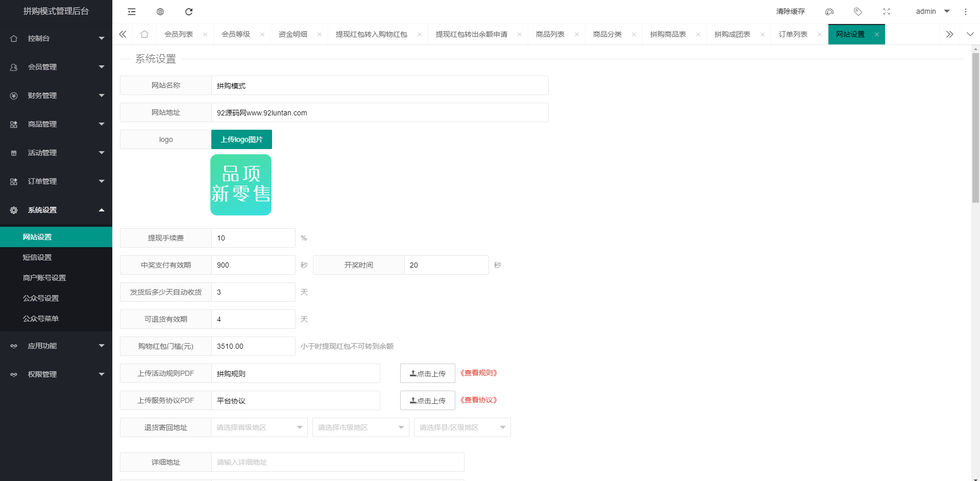Open the theme palette icon
The width and height of the screenshot is (980, 481).
[829, 12]
